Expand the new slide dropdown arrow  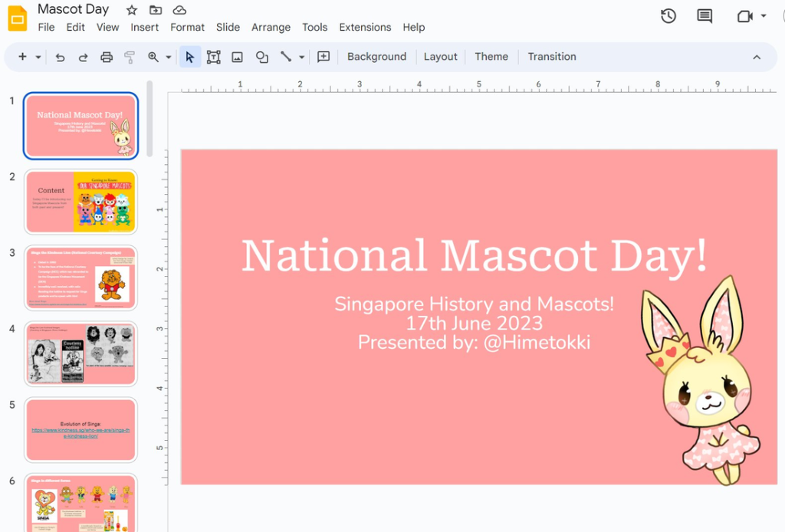(38, 57)
